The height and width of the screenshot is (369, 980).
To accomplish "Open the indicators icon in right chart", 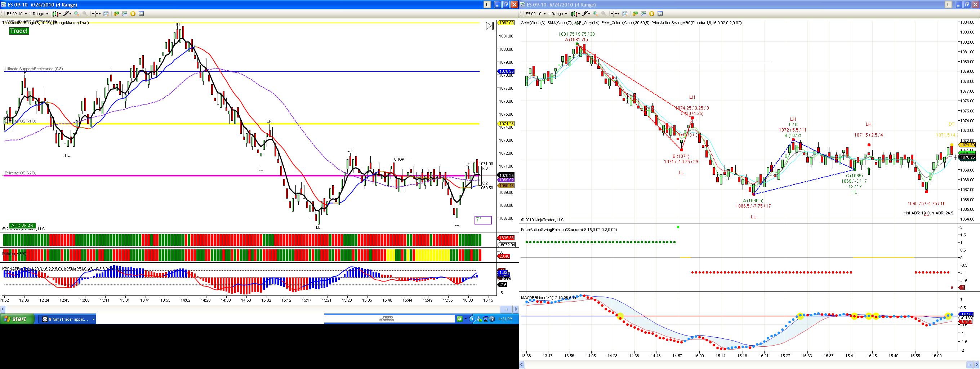I will [635, 14].
